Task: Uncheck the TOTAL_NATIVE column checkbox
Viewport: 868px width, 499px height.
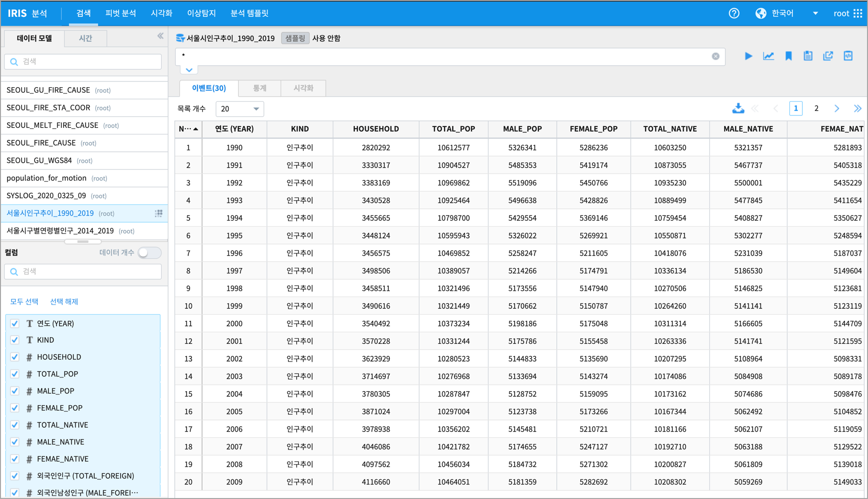Action: pos(15,425)
